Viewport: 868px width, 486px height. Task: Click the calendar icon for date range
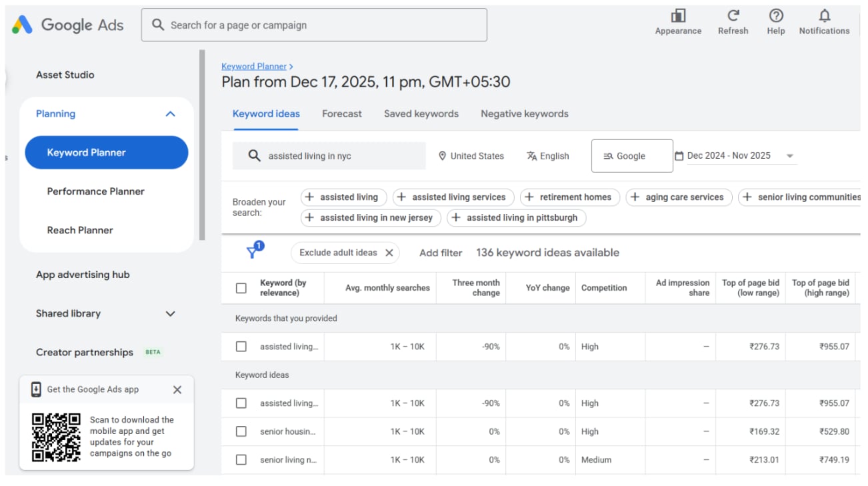tap(679, 156)
